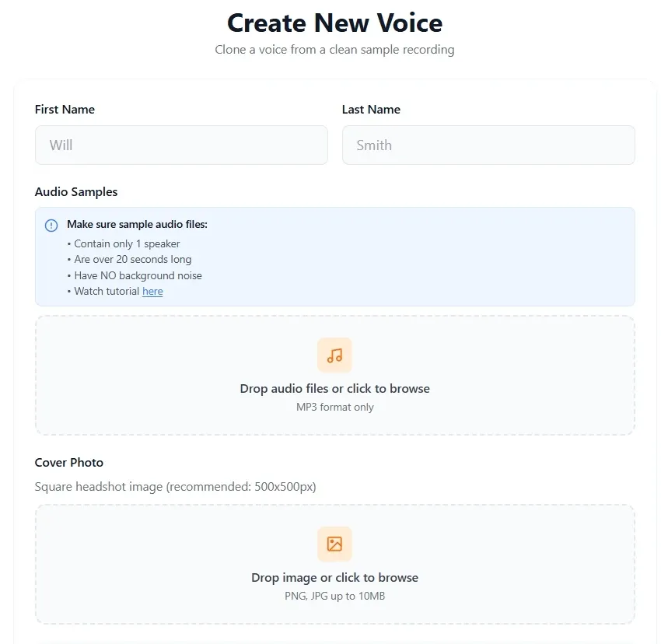Click 'Contain only 1 speaker' bullet
This screenshot has width=661, height=644.
click(x=127, y=243)
